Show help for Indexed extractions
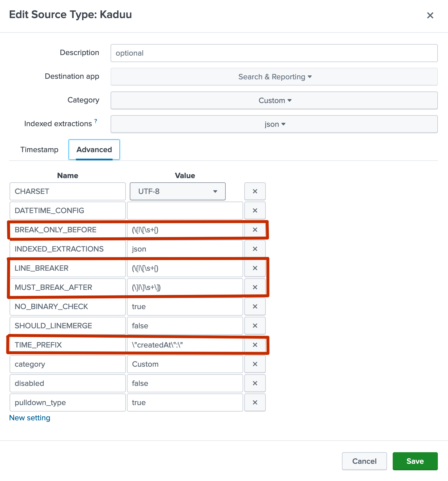The height and width of the screenshot is (481, 448). click(96, 121)
